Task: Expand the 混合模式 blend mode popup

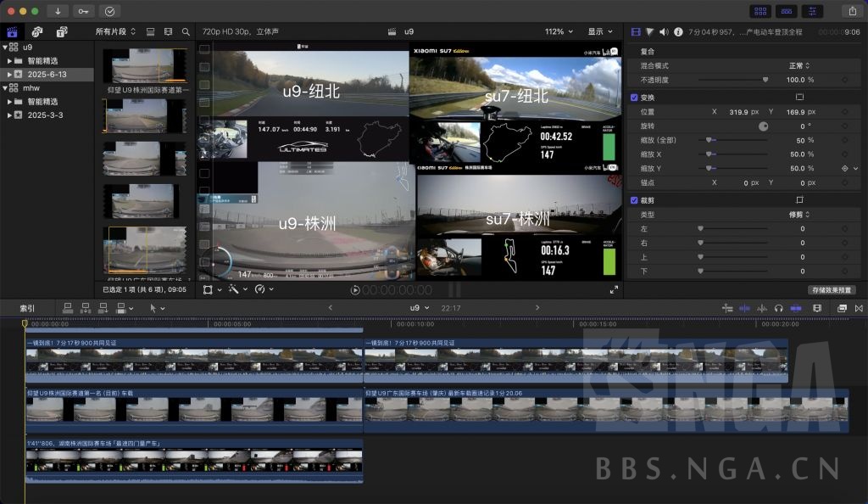Action: (x=798, y=65)
